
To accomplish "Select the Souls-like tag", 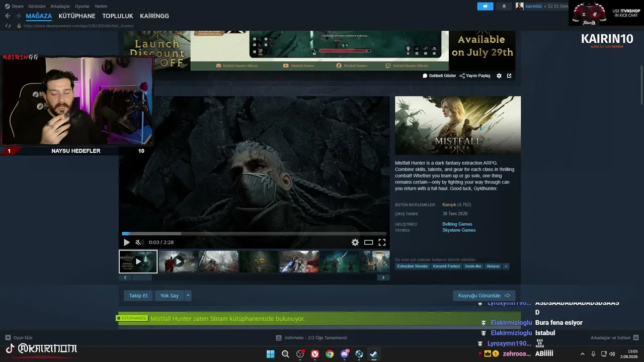I will (x=473, y=266).
